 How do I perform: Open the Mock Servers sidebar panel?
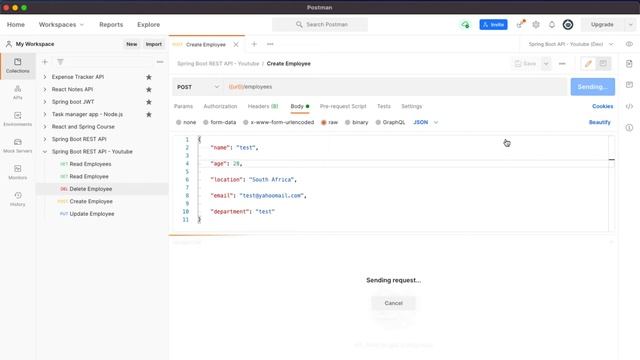tap(18, 146)
